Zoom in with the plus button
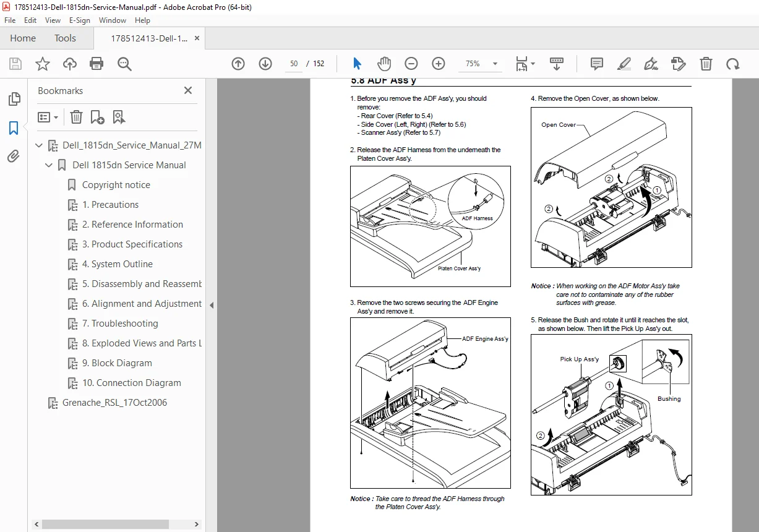Viewport: 759px width, 532px height. coord(439,64)
